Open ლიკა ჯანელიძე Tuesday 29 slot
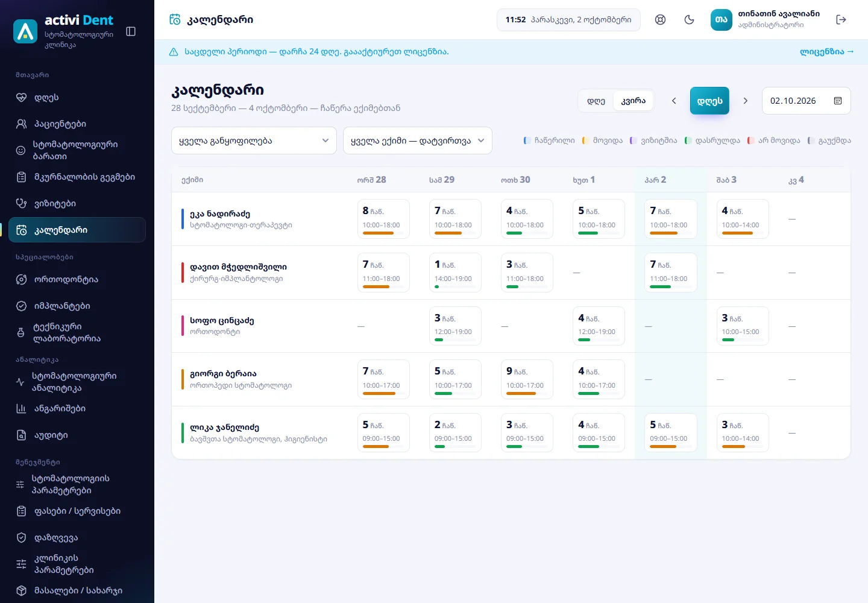This screenshot has width=868, height=603. coord(455,432)
